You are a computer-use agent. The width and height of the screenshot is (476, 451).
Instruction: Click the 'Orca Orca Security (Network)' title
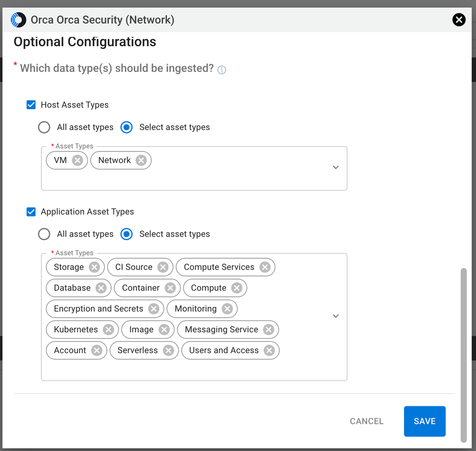[x=103, y=20]
